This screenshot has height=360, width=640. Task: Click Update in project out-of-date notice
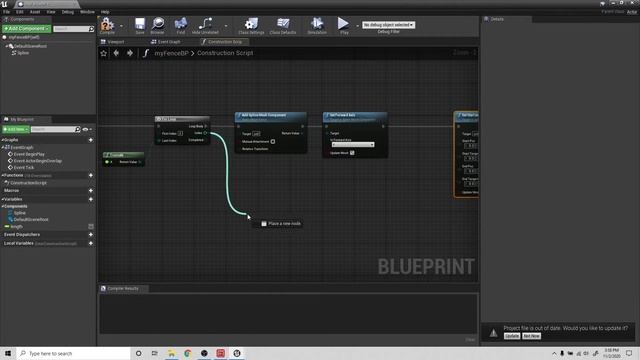tap(511, 336)
